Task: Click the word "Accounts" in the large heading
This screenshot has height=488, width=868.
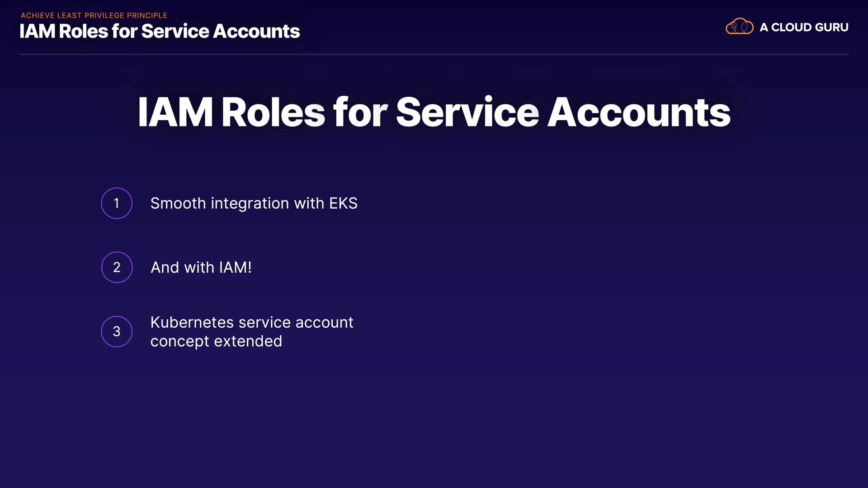Action: tap(639, 113)
